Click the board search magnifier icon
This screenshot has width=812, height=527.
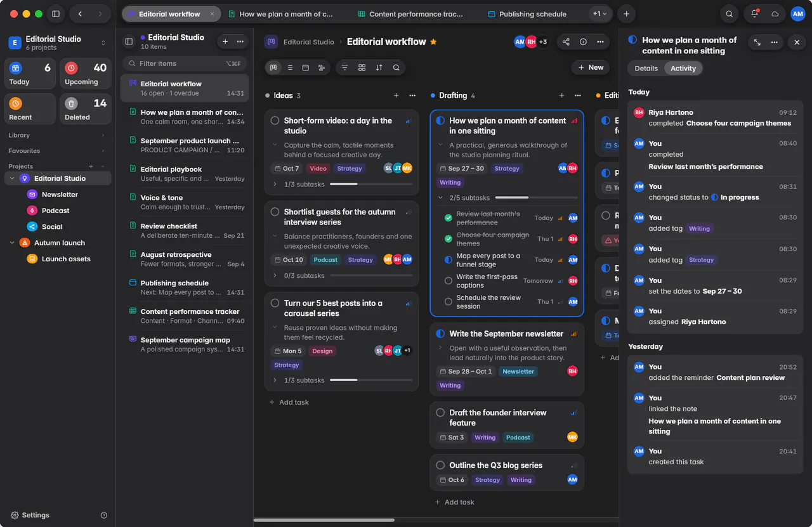[x=396, y=67]
